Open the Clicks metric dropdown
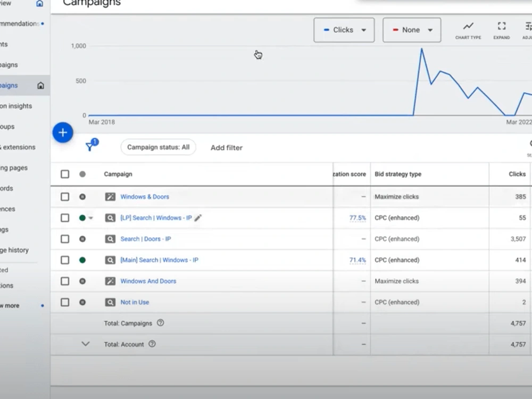The image size is (532, 399). tap(344, 30)
